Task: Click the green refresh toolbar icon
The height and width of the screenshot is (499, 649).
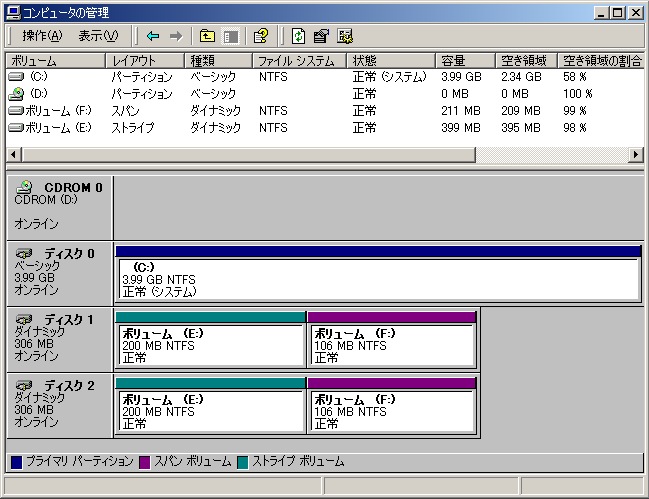Action: click(298, 36)
